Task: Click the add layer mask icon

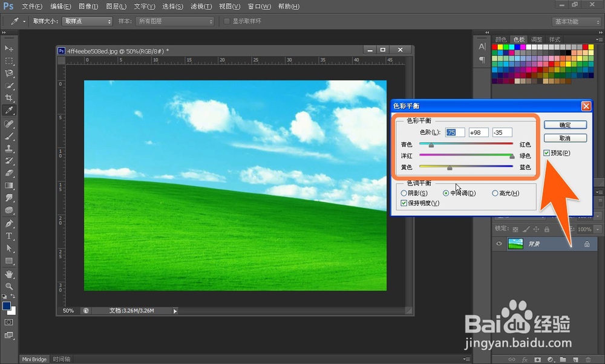Action: 537,359
